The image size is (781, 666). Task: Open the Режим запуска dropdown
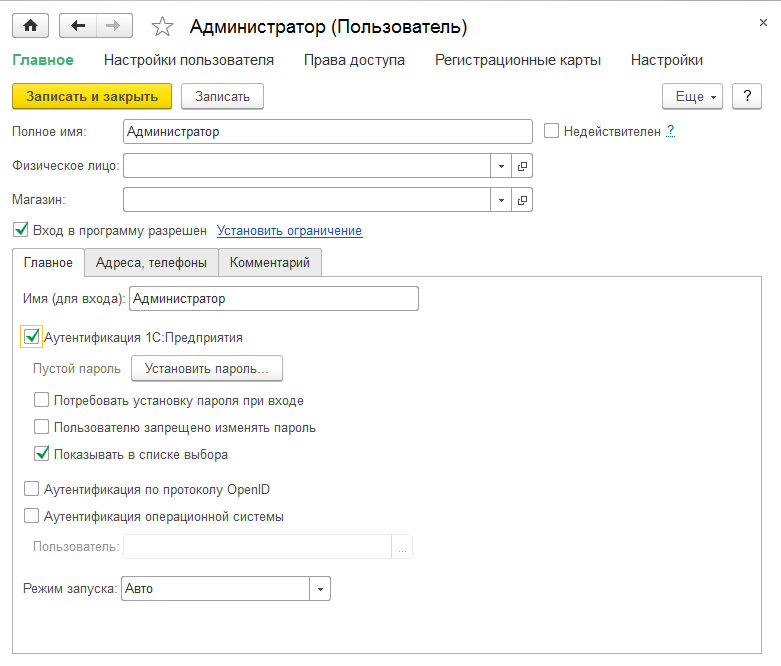click(320, 589)
